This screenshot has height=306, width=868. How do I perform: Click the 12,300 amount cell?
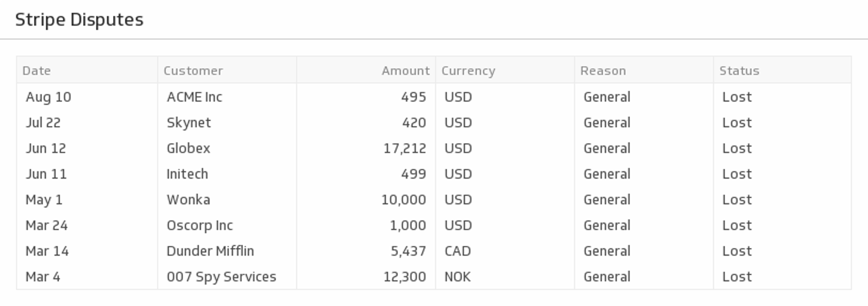[405, 277]
